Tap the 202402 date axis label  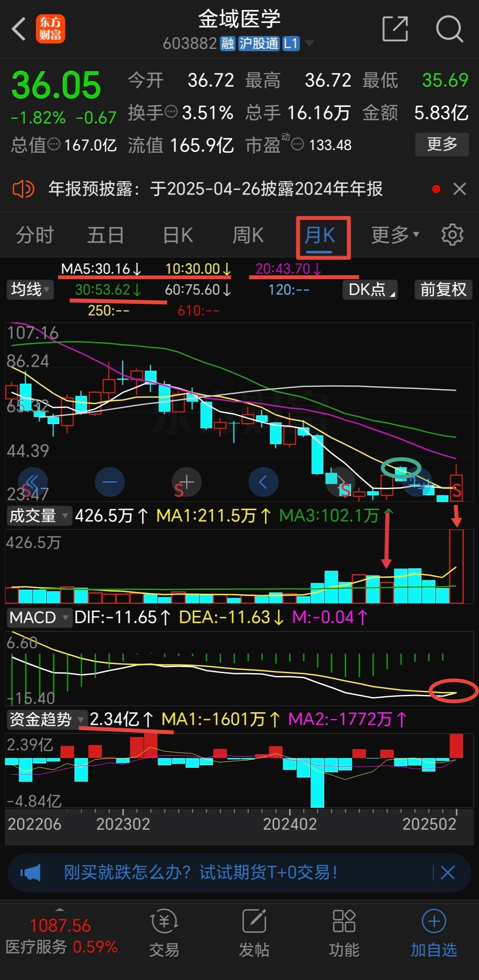pyautogui.click(x=290, y=824)
